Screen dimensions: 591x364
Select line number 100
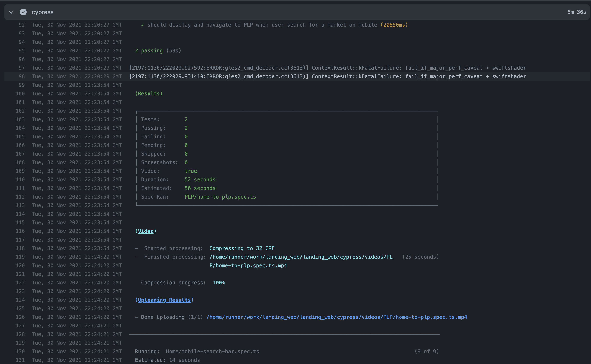20,94
